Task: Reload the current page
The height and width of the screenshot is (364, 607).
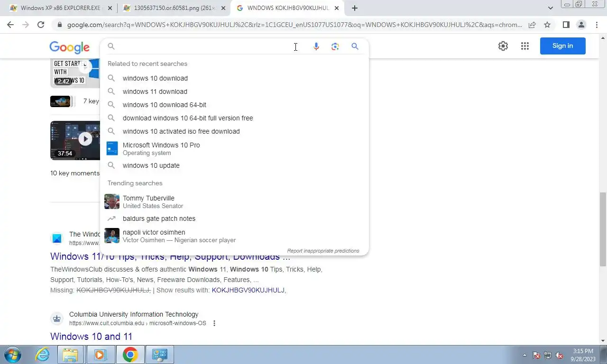Action: tap(41, 25)
